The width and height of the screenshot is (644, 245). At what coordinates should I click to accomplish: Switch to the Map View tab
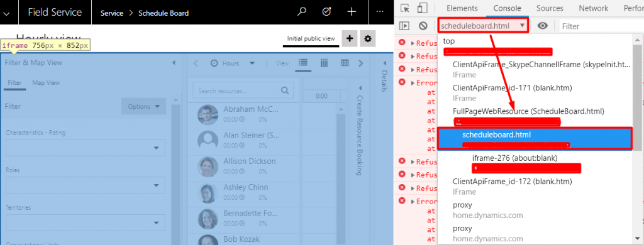pos(46,82)
